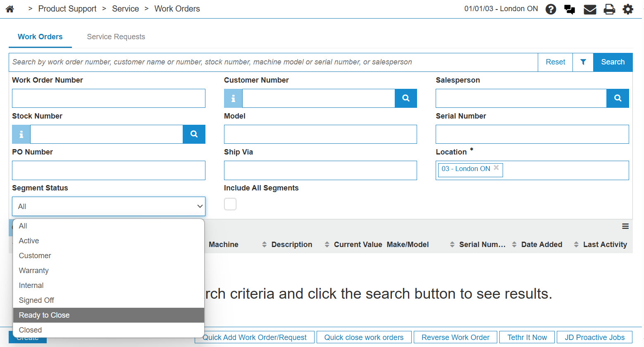The height and width of the screenshot is (347, 644).
Task: Remove the 03 - London ON location tag
Action: [x=496, y=168]
